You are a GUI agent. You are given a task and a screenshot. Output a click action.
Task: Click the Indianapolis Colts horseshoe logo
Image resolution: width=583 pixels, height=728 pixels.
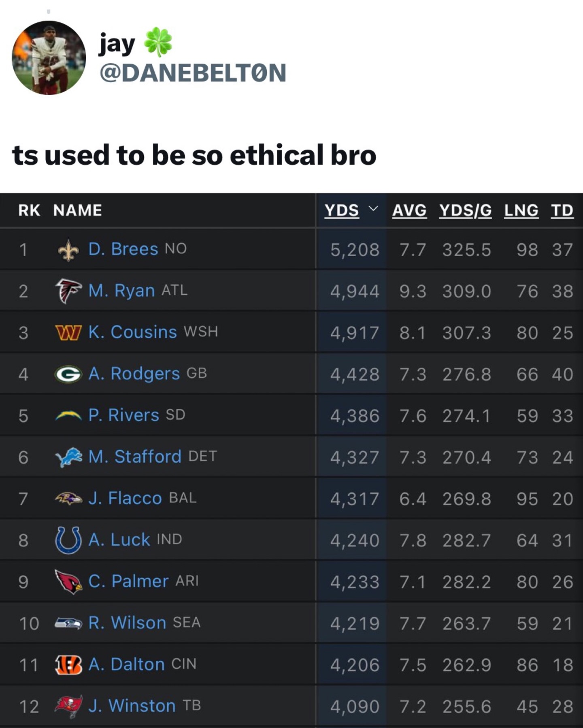point(68,540)
